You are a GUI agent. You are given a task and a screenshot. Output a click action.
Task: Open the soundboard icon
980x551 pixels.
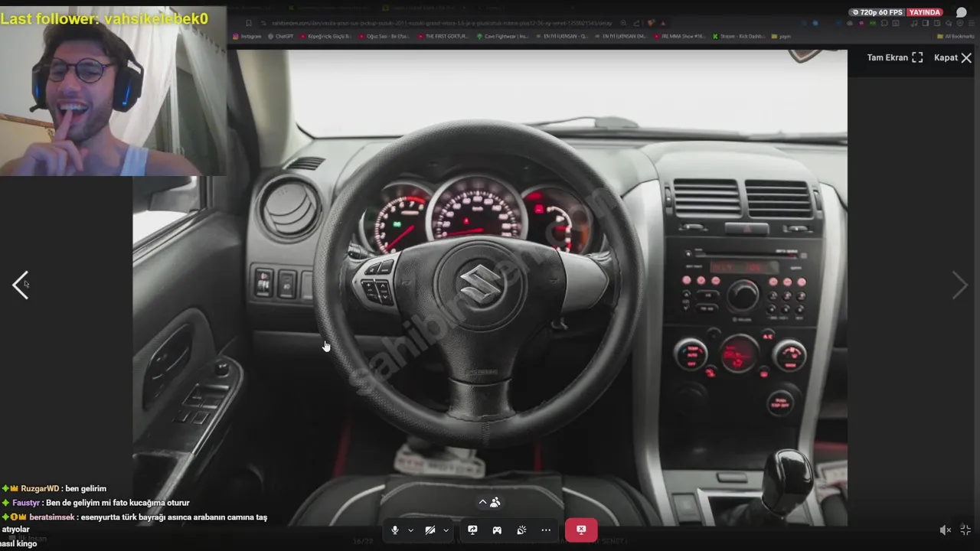click(521, 530)
